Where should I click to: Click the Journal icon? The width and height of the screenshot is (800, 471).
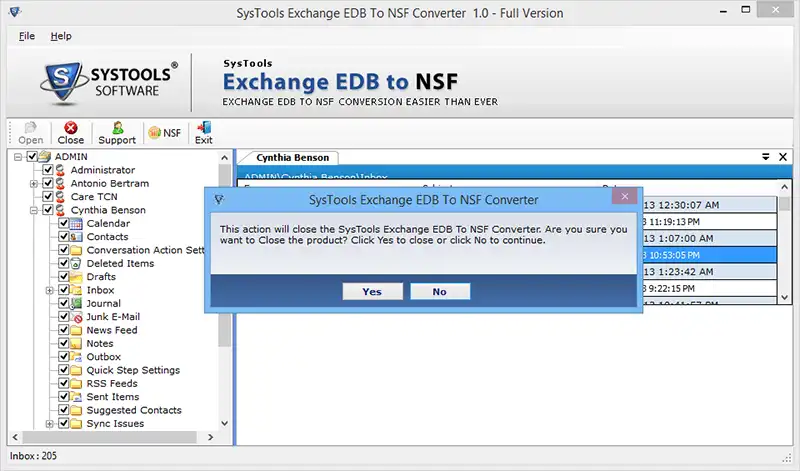click(x=76, y=303)
